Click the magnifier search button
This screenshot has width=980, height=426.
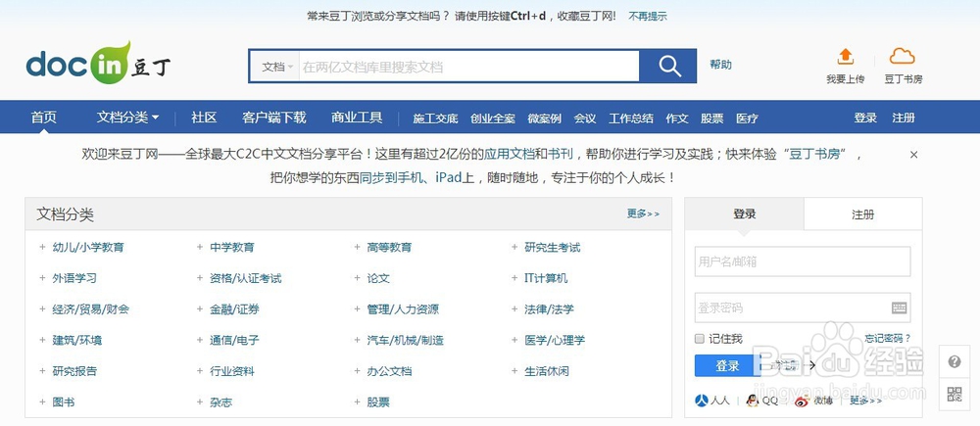tap(668, 66)
